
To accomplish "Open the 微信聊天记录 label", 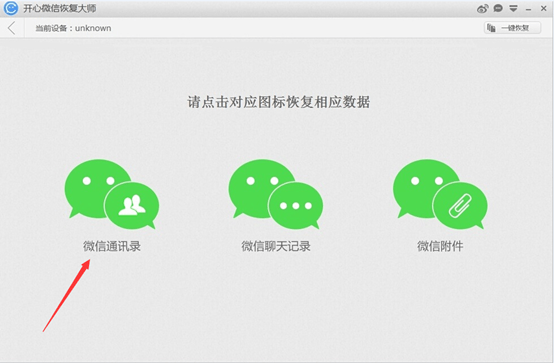I will pyautogui.click(x=276, y=246).
